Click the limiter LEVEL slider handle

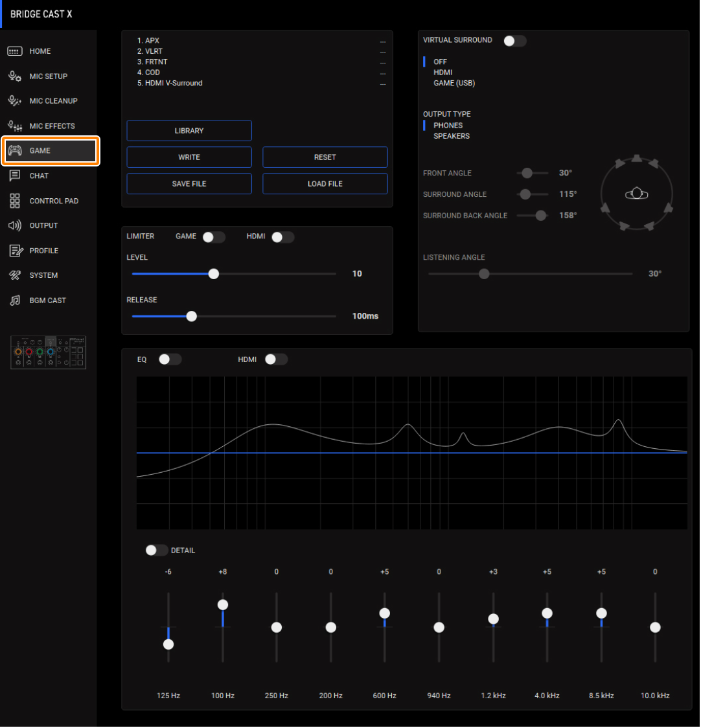pyautogui.click(x=214, y=274)
